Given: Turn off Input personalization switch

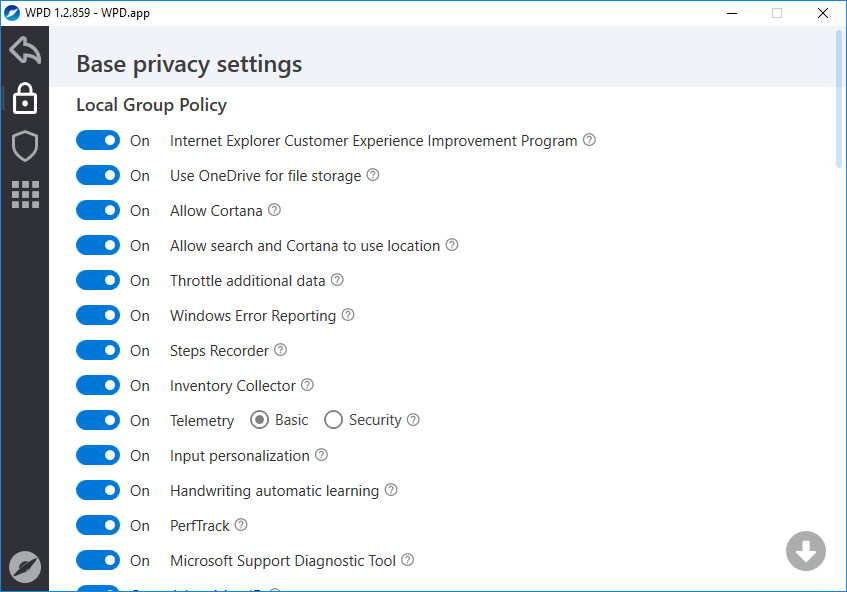Looking at the screenshot, I should click(98, 455).
